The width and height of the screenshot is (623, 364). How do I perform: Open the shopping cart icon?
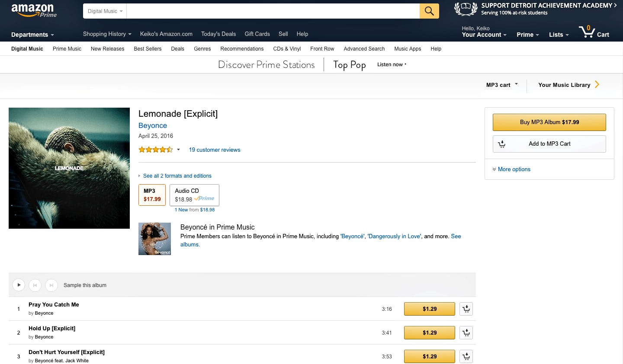point(594,32)
